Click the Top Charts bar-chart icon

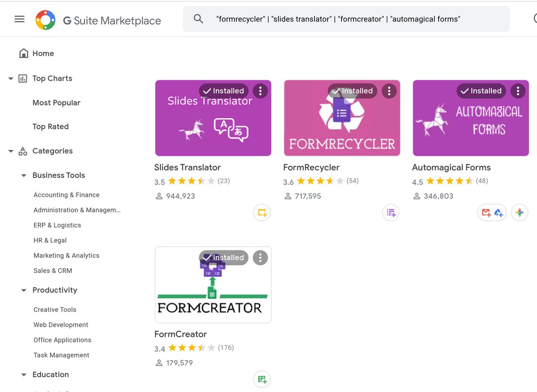click(x=23, y=78)
